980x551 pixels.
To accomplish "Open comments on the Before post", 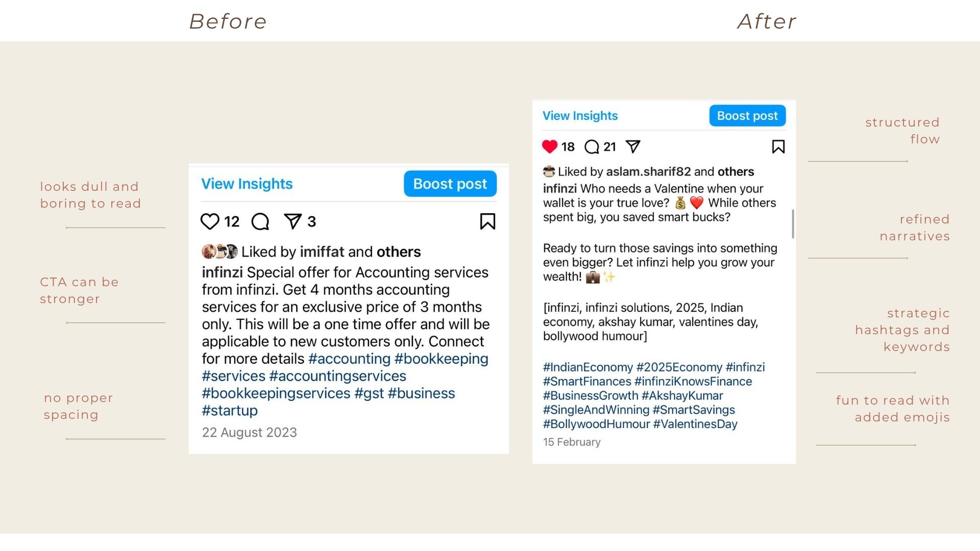I will tap(260, 221).
